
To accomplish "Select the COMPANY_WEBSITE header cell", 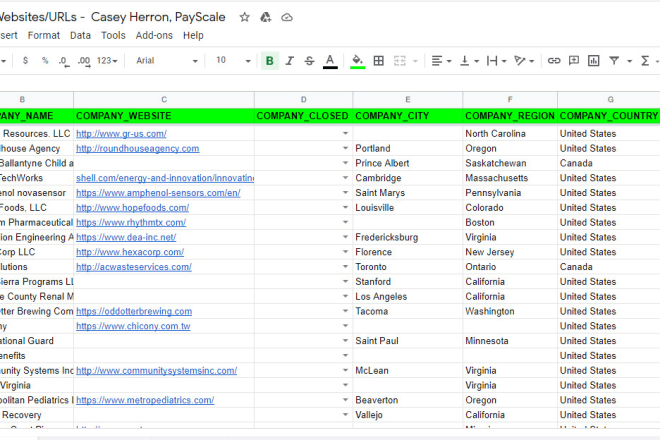I will pyautogui.click(x=164, y=116).
